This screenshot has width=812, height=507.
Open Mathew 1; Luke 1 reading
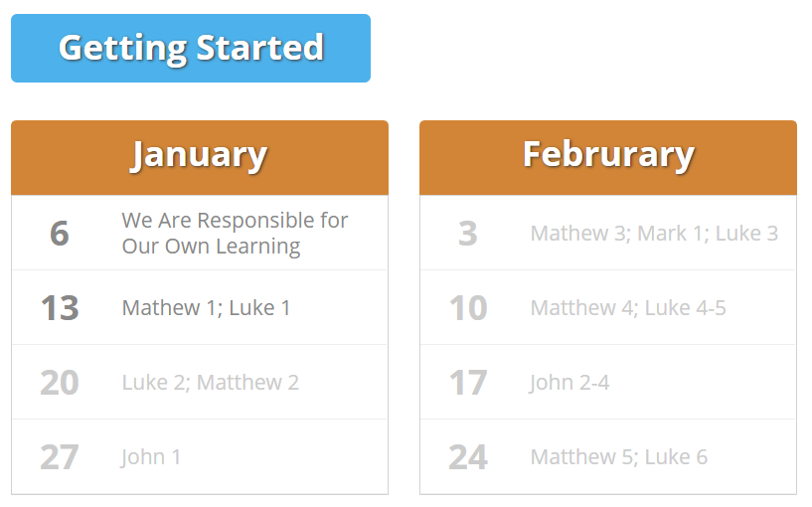point(206,307)
